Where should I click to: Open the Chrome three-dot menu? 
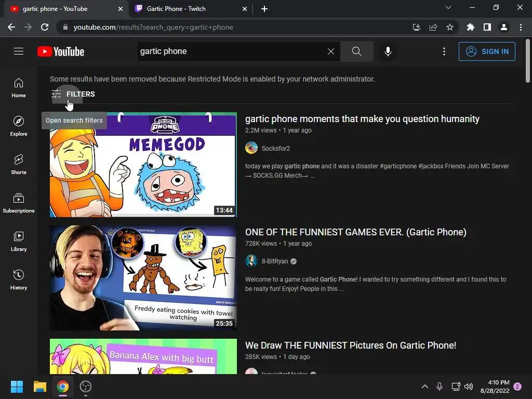[521, 27]
